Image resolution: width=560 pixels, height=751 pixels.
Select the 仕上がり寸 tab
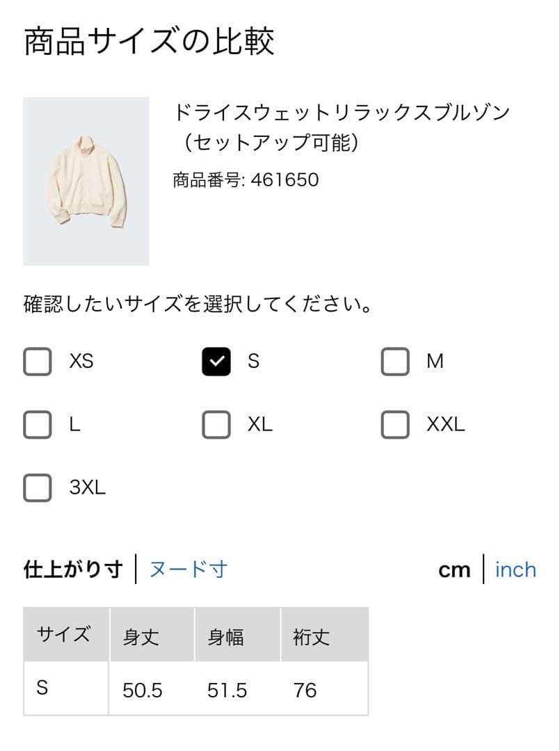tap(73, 570)
